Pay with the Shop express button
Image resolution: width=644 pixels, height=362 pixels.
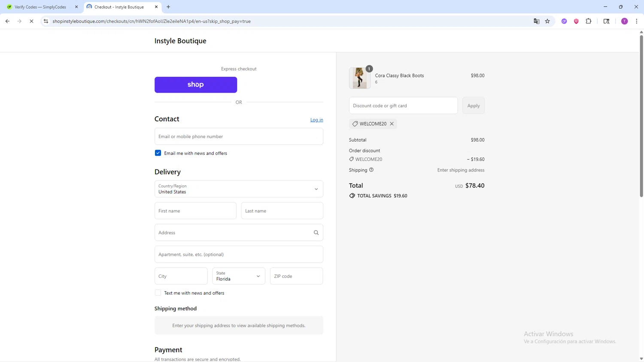click(x=196, y=84)
